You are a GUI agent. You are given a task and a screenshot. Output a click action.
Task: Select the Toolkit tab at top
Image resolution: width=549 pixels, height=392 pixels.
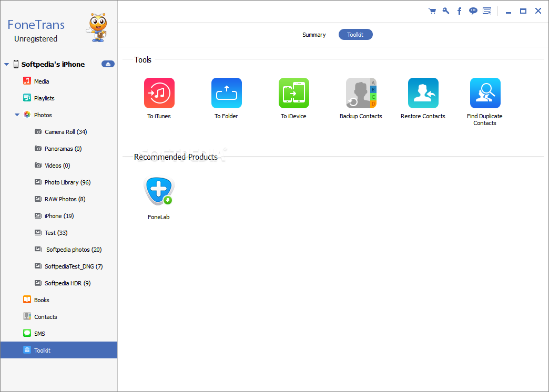355,35
